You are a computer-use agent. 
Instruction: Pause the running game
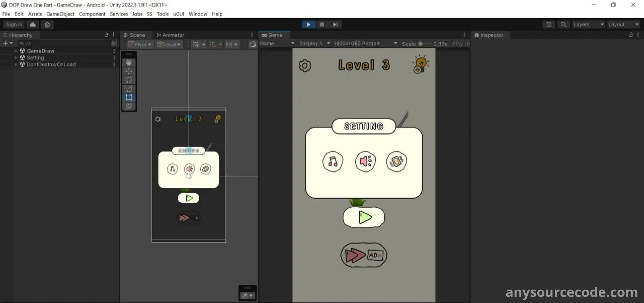tap(322, 25)
